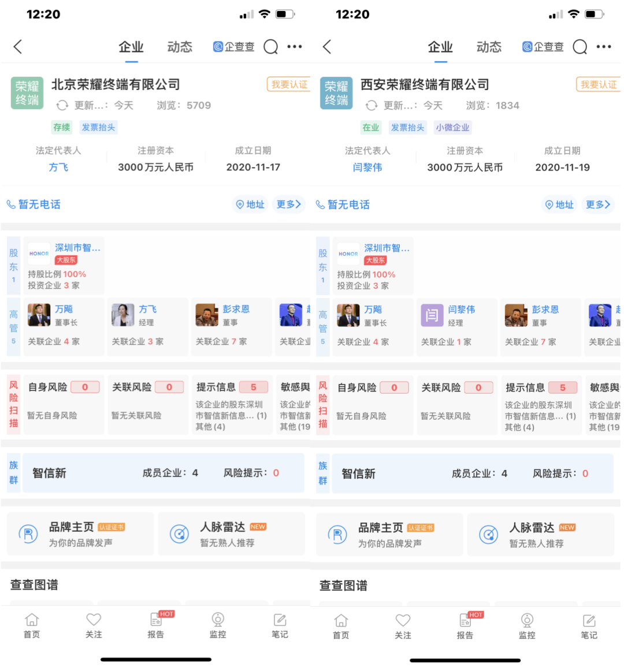This screenshot has width=624, height=672.
Task: Tap the 企查查 logo on the 北京 page
Action: pyautogui.click(x=234, y=47)
